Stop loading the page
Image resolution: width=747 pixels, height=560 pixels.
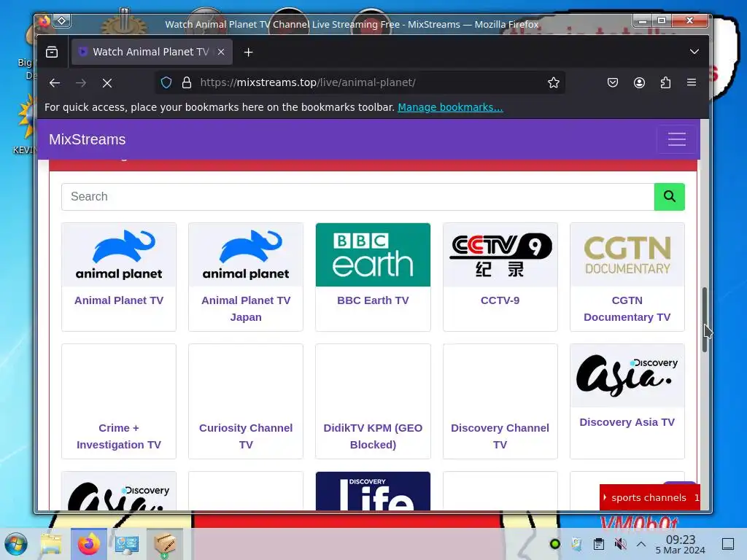tap(107, 83)
